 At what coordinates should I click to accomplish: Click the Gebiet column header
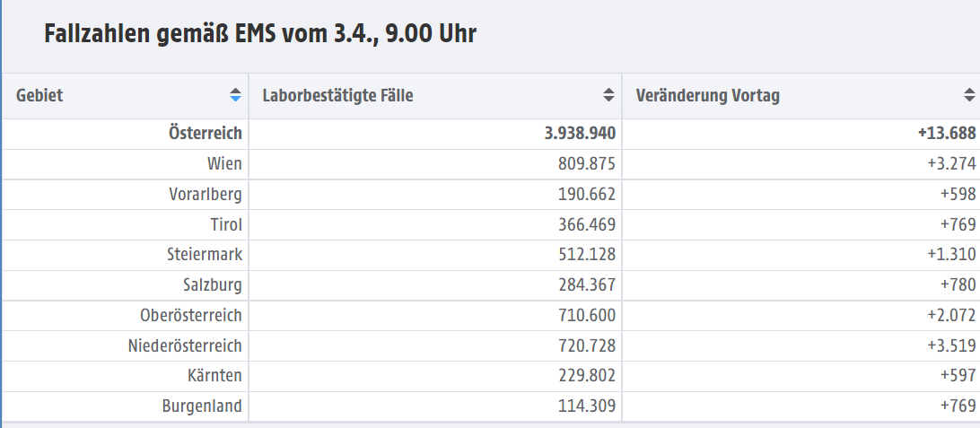126,96
